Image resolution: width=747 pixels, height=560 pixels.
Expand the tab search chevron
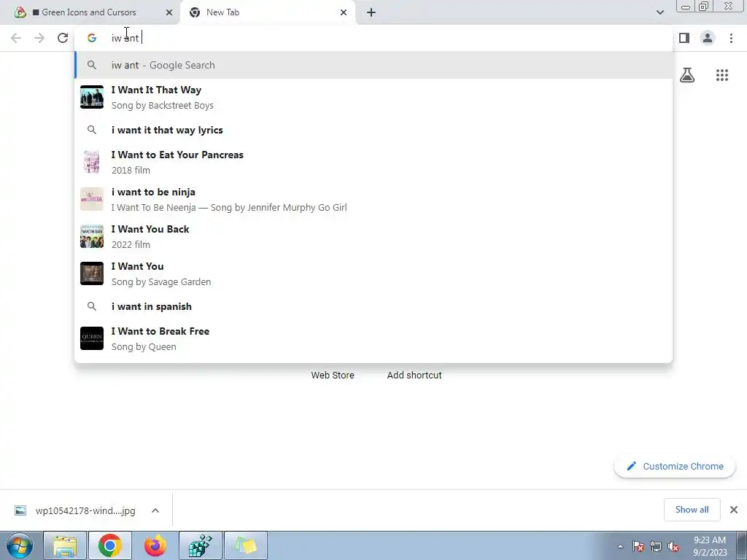(x=659, y=12)
